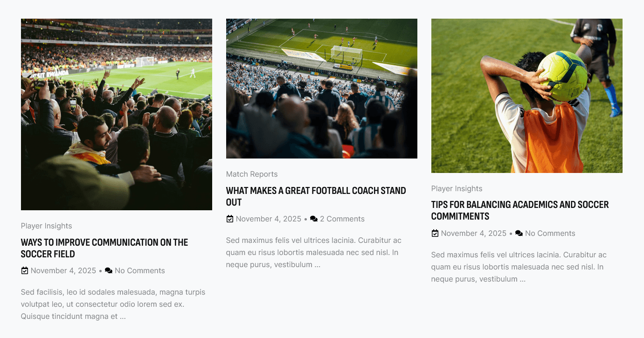This screenshot has width=644, height=338.
Task: Click No Comments link on Balancing Academics post
Action: (550, 233)
